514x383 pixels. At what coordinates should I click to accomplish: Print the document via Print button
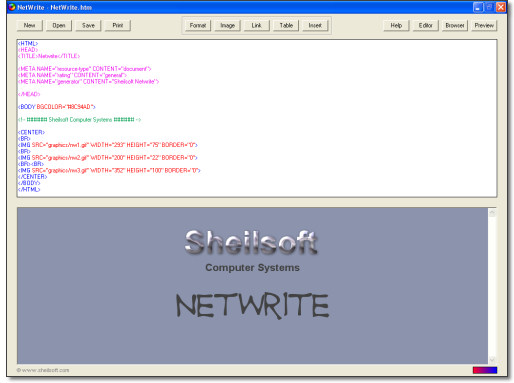pyautogui.click(x=118, y=25)
